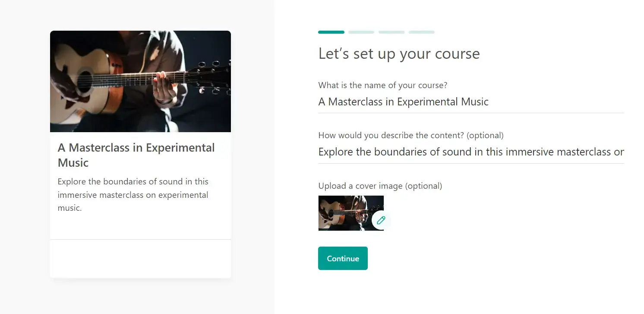Viewport: 644px width, 314px height.
Task: Click the "How would you describe the content?" label
Action: (x=410, y=136)
